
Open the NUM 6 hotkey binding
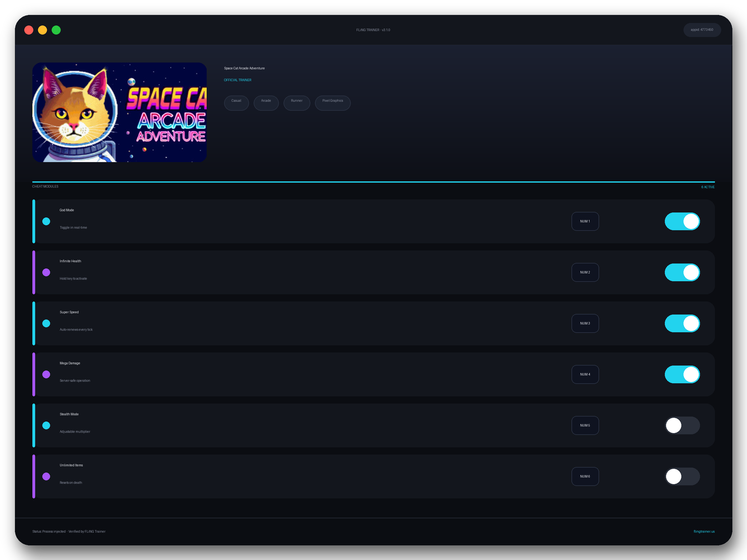[585, 476]
